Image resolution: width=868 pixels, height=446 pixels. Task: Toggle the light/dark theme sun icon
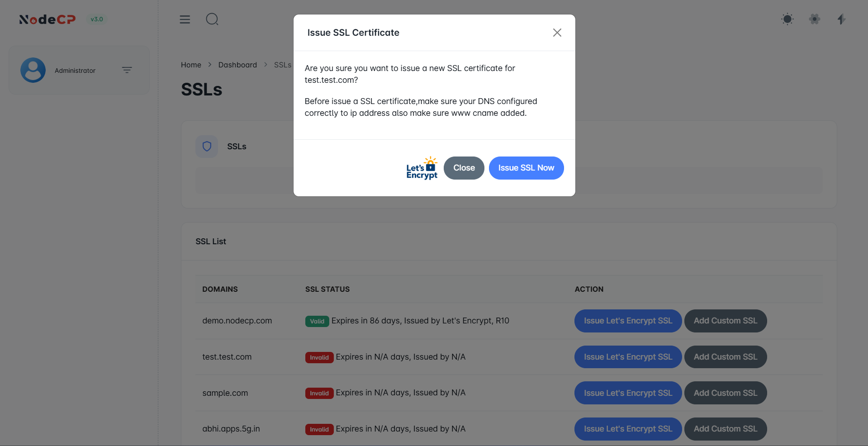[787, 19]
